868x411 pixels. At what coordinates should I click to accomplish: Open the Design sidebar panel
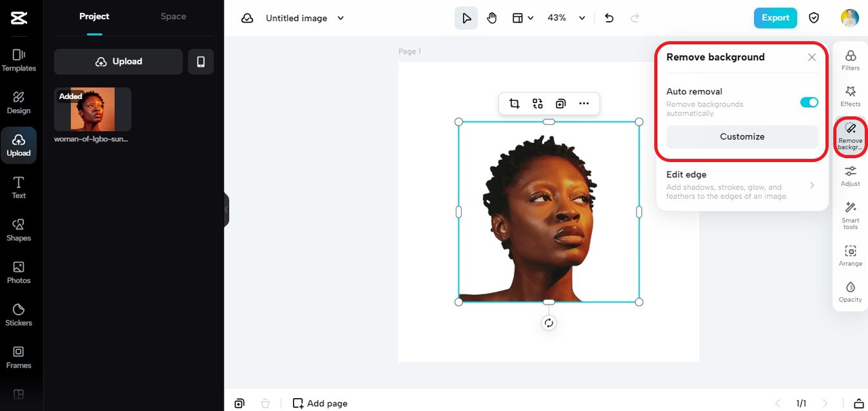[x=19, y=102]
